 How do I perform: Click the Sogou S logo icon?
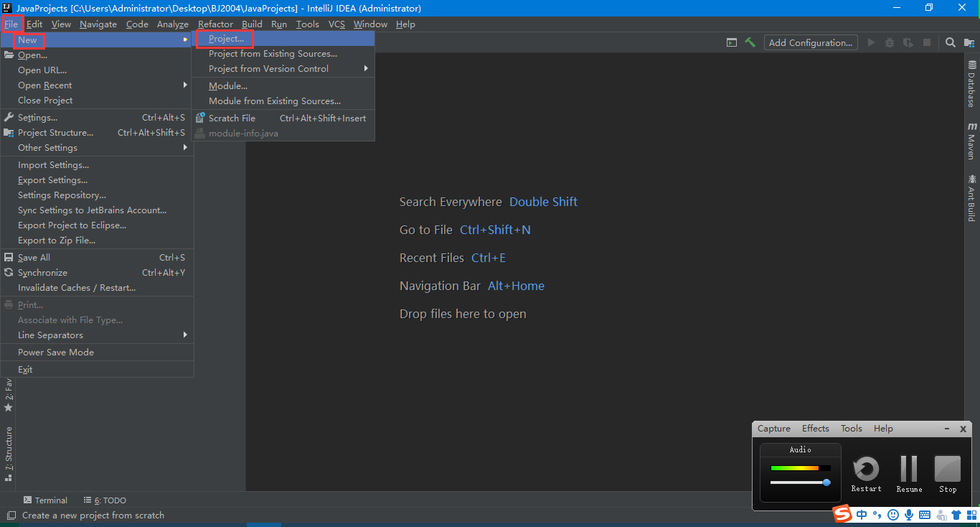click(842, 514)
